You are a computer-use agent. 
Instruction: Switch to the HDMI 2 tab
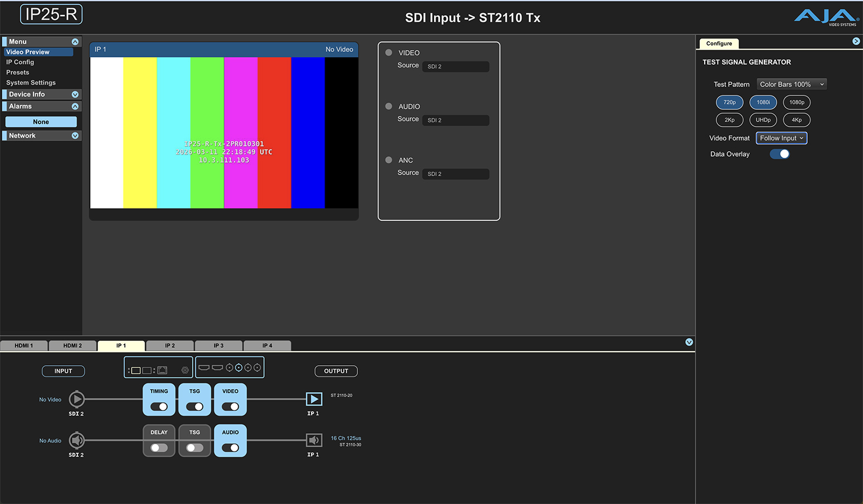pos(72,346)
